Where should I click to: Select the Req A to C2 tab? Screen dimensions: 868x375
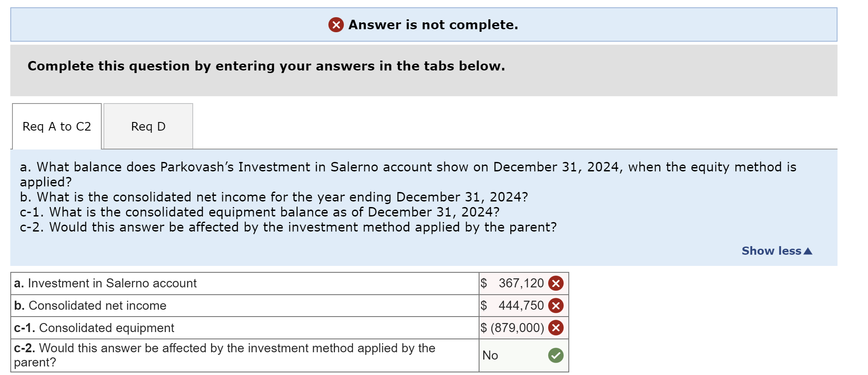(x=57, y=126)
